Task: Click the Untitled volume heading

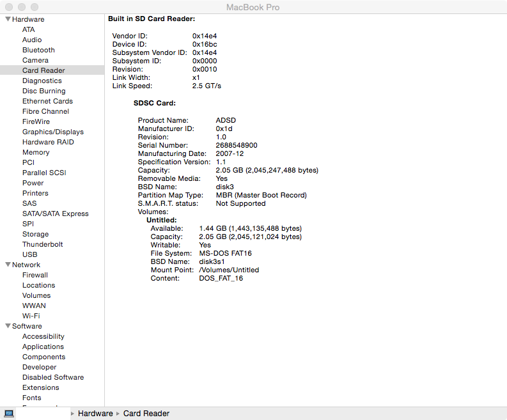Action: pyautogui.click(x=162, y=220)
